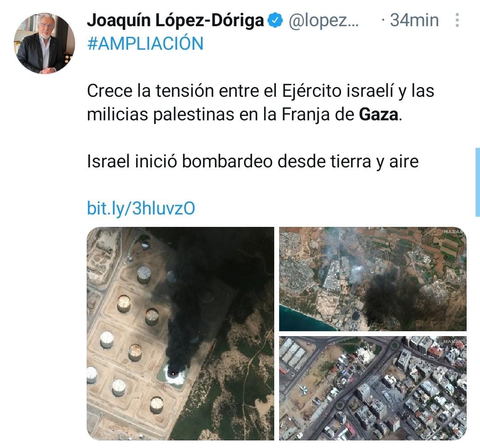Select the bold word Gaza
The image size is (480, 448).
coord(379,115)
